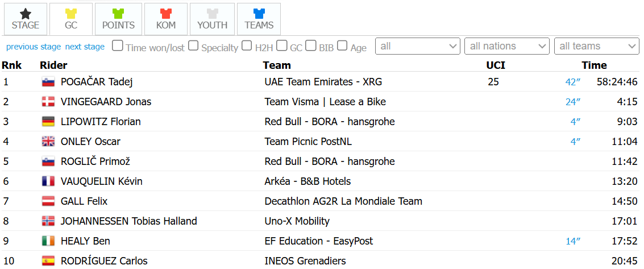This screenshot has width=644, height=269.
Task: Click the yellow jersey GC icon
Action: (x=71, y=13)
